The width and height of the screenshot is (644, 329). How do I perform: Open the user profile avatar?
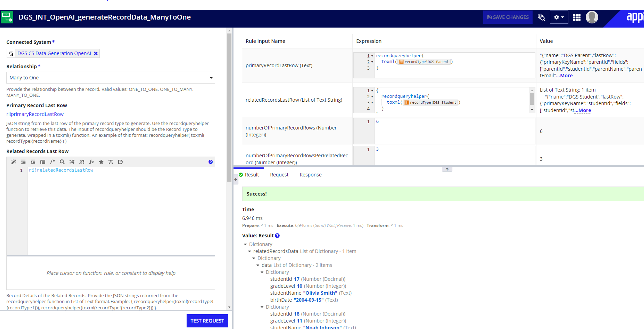pyautogui.click(x=592, y=17)
